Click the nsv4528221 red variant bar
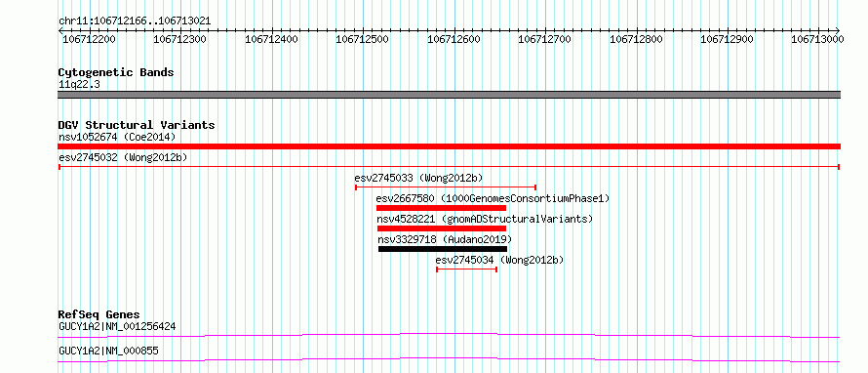This screenshot has width=868, height=373. point(442,228)
